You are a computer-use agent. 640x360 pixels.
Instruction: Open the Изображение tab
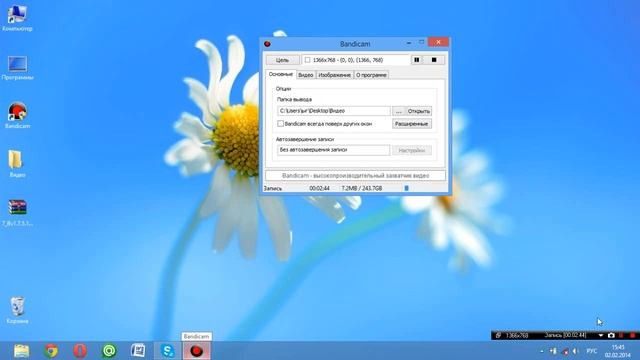pos(334,75)
